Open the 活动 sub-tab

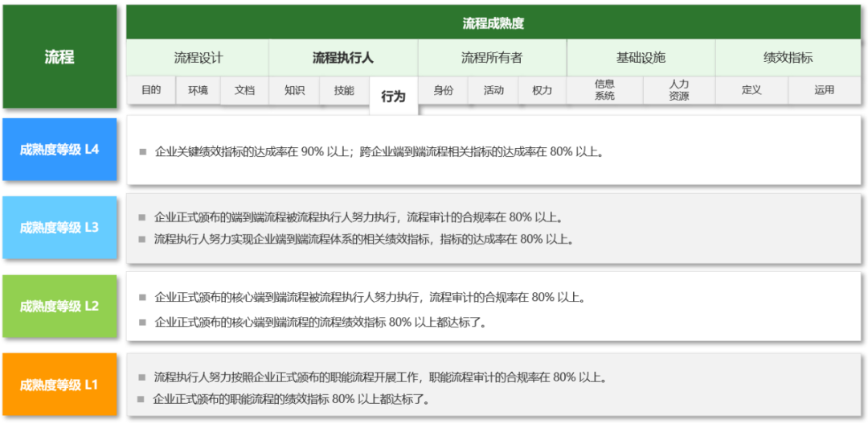[493, 90]
